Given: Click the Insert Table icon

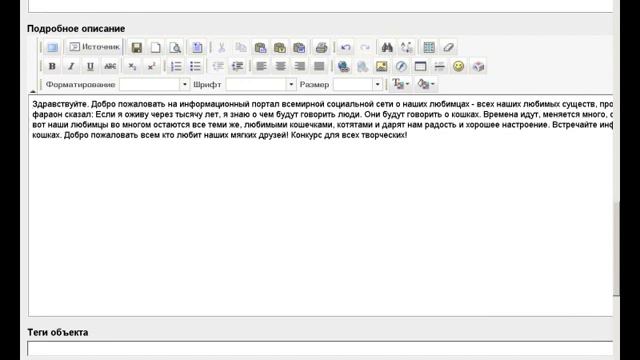Looking at the screenshot, I should 420,66.
